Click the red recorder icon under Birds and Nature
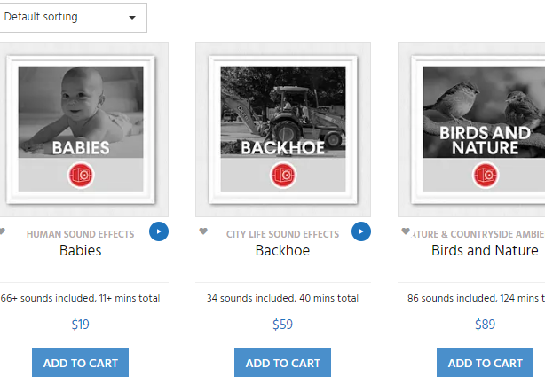 [486, 175]
